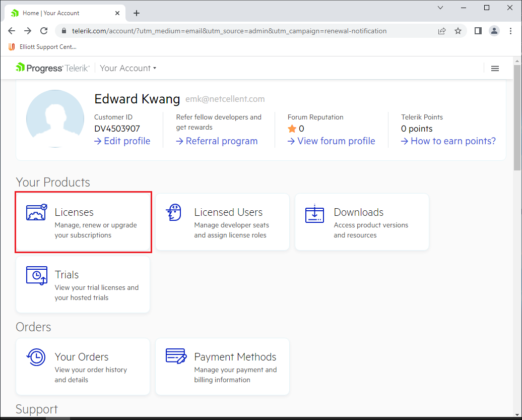Image resolution: width=522 pixels, height=420 pixels.
Task: Click the Chrome profile avatar icon
Action: click(494, 31)
